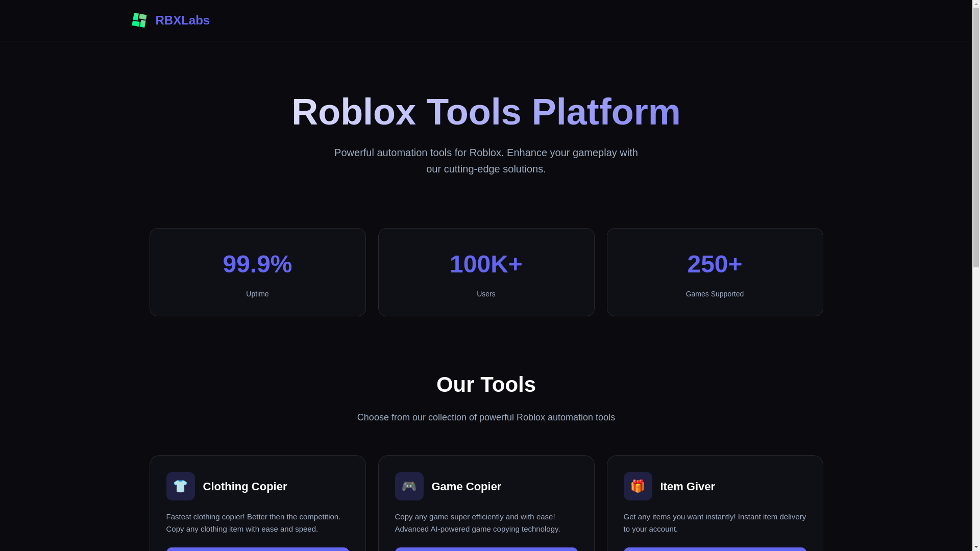Click the RBXLabs green logo icon
The height and width of the screenshot is (551, 980).
pos(139,20)
